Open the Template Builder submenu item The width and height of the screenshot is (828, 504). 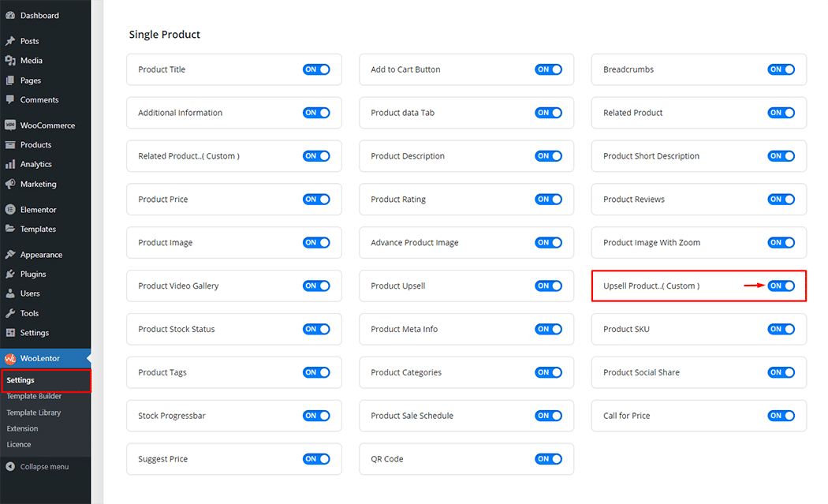(x=34, y=397)
